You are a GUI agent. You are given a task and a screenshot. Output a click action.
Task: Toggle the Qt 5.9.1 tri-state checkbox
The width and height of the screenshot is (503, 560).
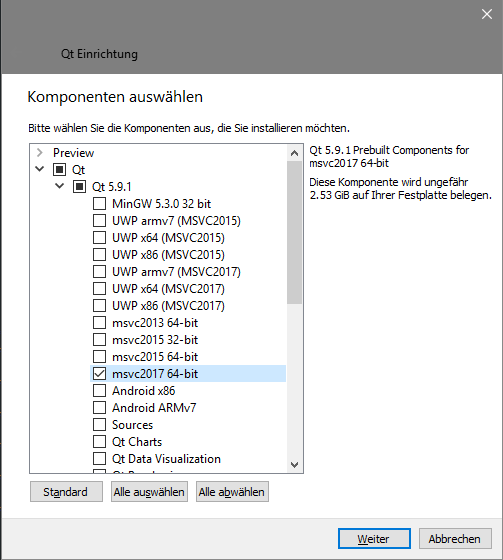pyautogui.click(x=79, y=187)
